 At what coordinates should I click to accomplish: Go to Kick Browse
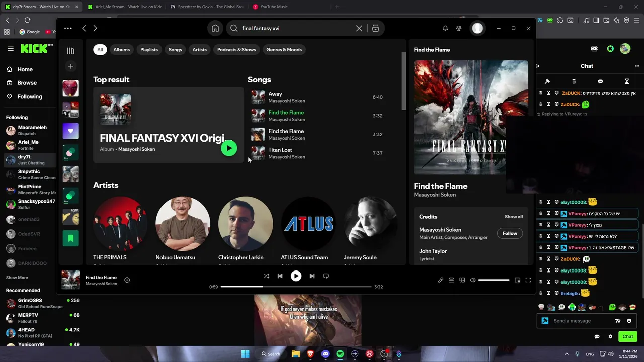click(x=22, y=83)
